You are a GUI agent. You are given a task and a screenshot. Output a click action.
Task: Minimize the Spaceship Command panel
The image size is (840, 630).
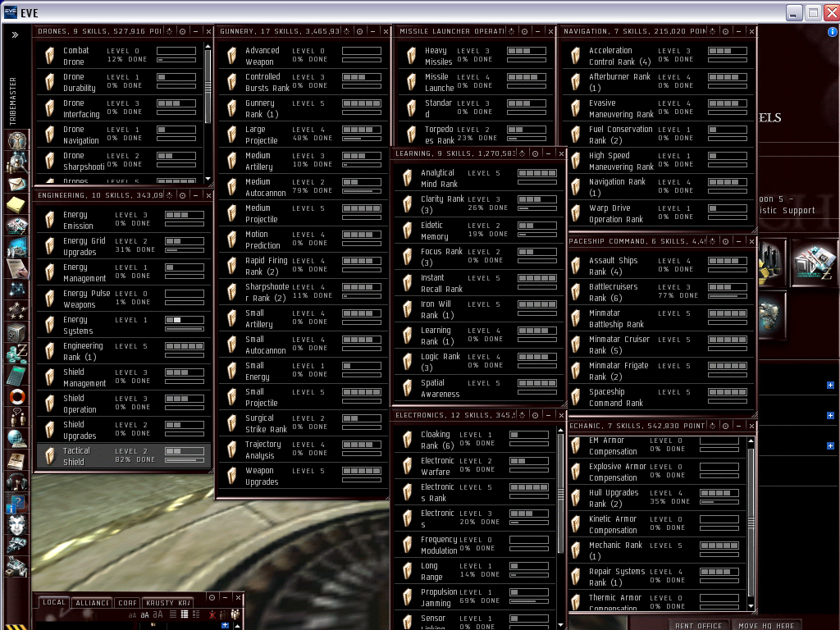tap(738, 242)
